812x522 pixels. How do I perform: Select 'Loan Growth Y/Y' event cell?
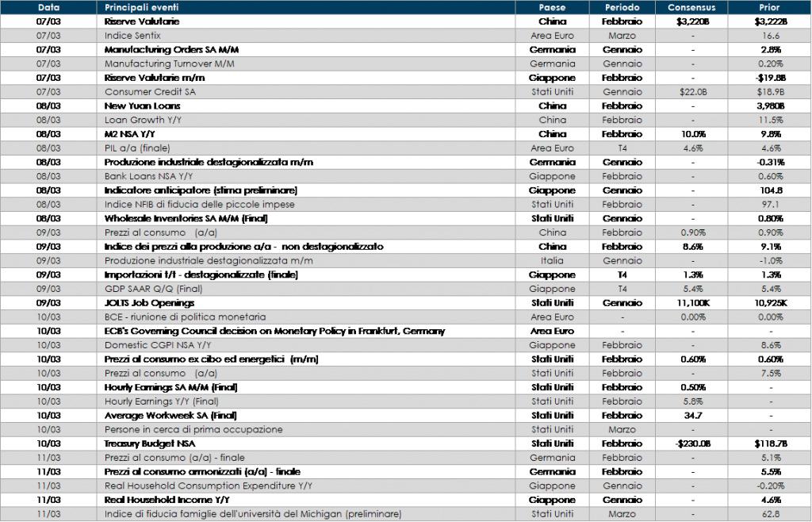[140, 120]
